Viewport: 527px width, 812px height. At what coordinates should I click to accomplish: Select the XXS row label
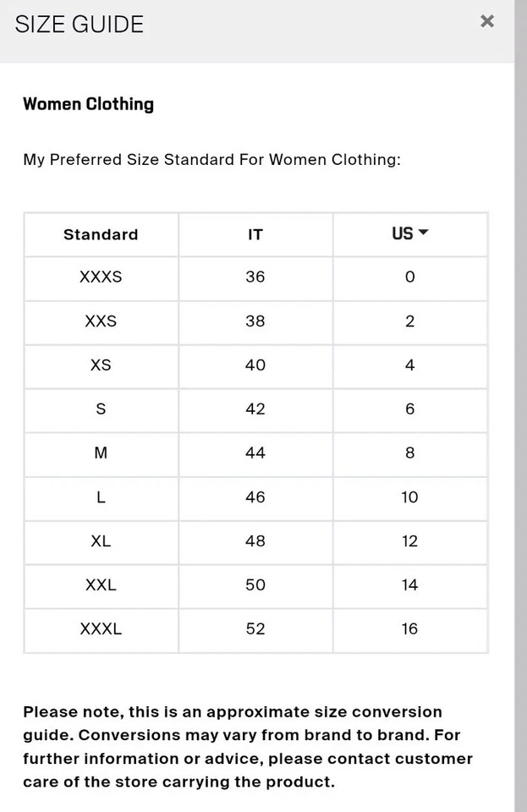pyautogui.click(x=101, y=321)
